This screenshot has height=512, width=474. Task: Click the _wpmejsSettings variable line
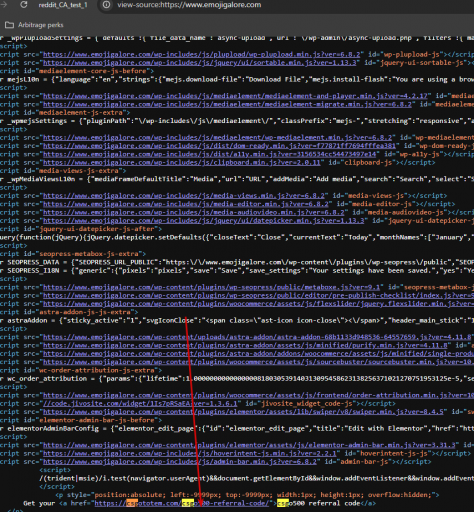(237, 121)
